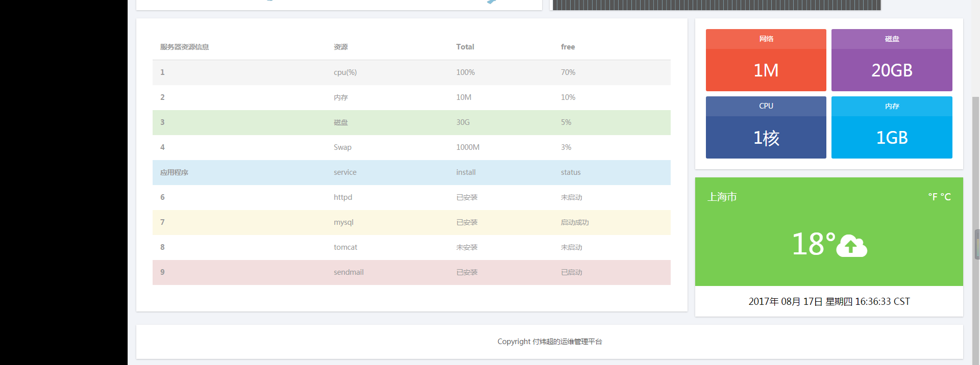Click the free column header
980x365 pixels.
click(568, 47)
